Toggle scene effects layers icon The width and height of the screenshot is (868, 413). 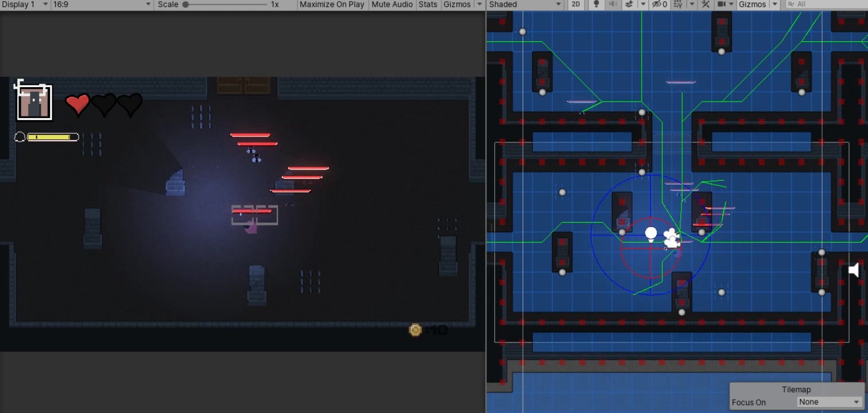(629, 5)
